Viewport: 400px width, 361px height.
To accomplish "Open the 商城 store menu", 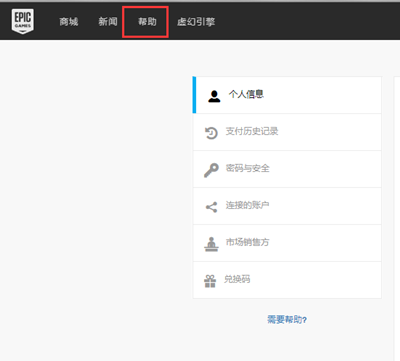I will point(69,22).
